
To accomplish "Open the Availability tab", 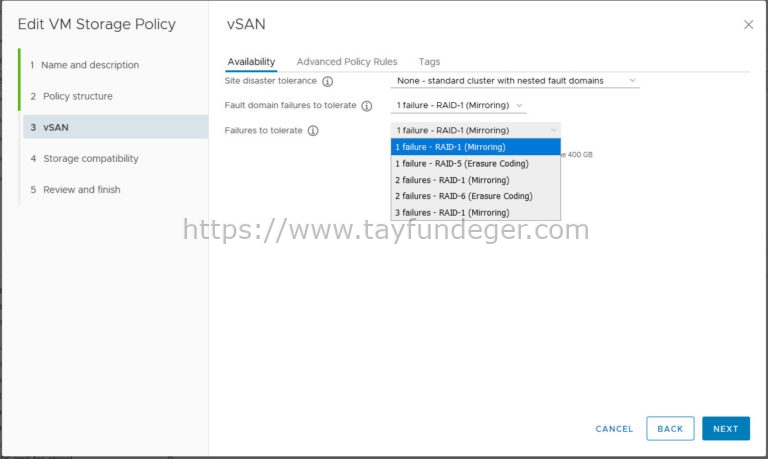I will pyautogui.click(x=251, y=62).
